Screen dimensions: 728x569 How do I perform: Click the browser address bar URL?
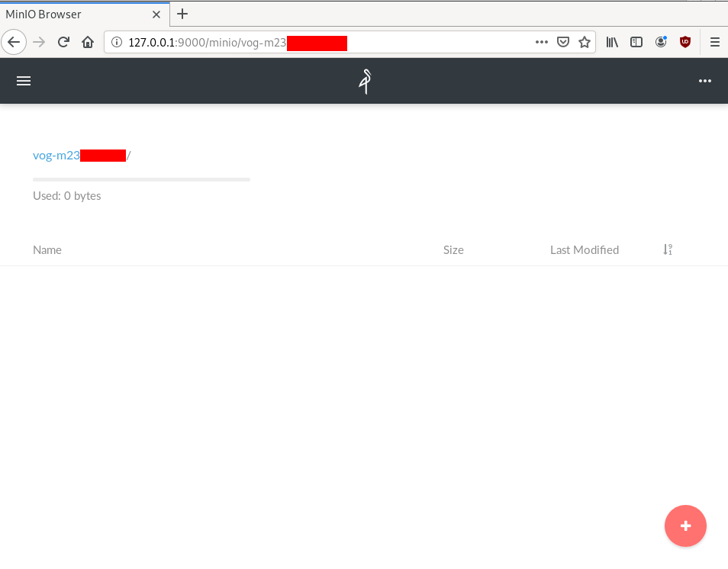[321, 43]
